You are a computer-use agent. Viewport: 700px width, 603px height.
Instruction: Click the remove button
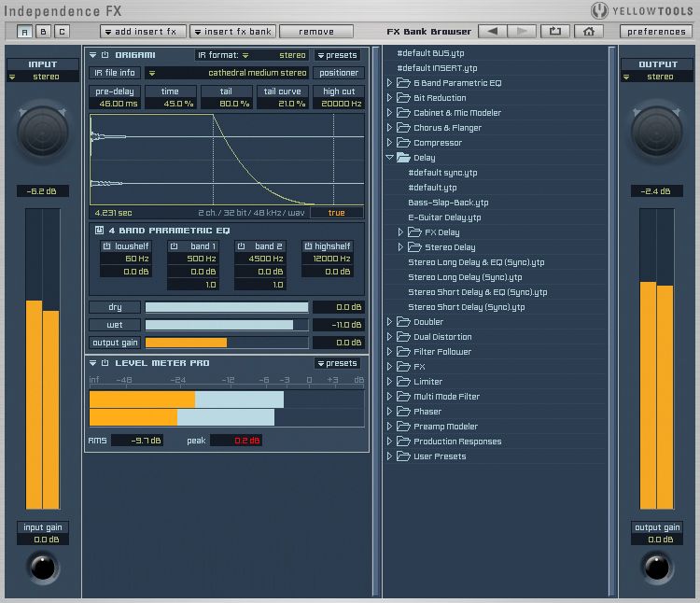(316, 31)
